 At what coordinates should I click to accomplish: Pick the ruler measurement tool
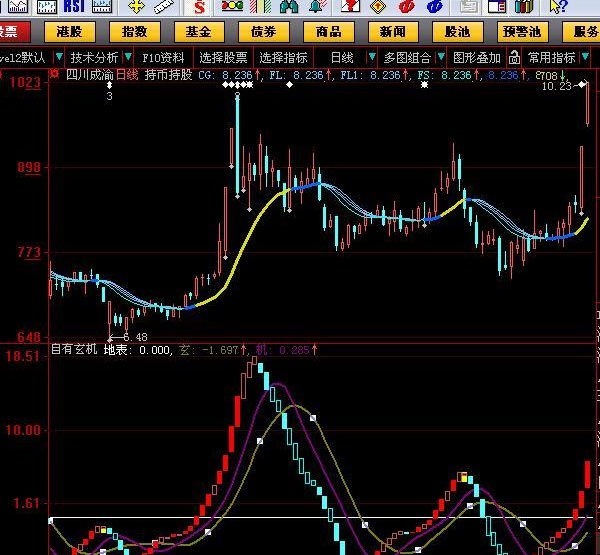[164, 7]
